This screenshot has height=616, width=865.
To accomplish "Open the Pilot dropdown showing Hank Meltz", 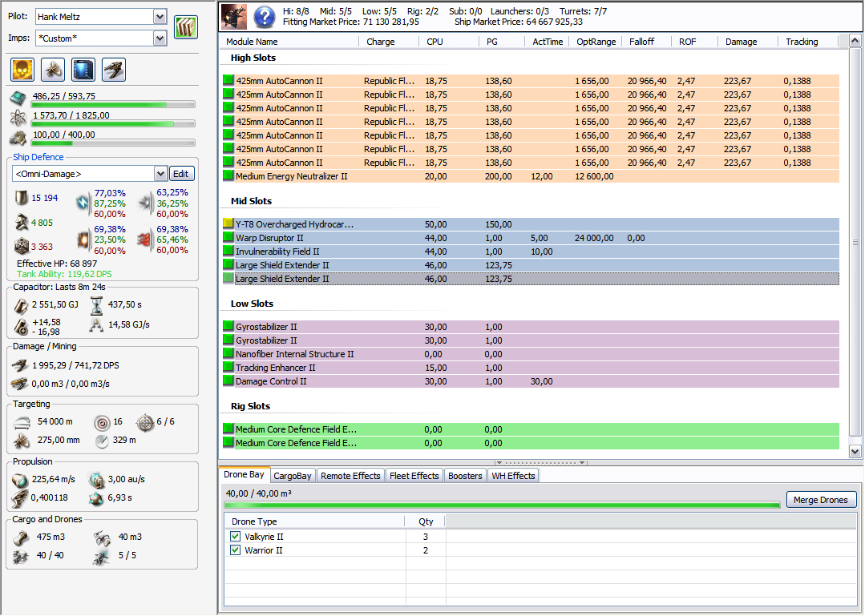I will pyautogui.click(x=159, y=17).
